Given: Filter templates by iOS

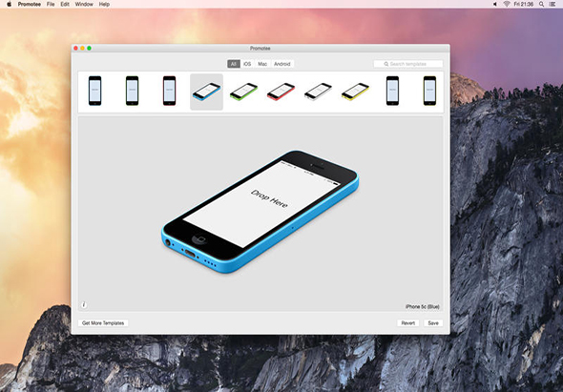Looking at the screenshot, I should click(247, 64).
